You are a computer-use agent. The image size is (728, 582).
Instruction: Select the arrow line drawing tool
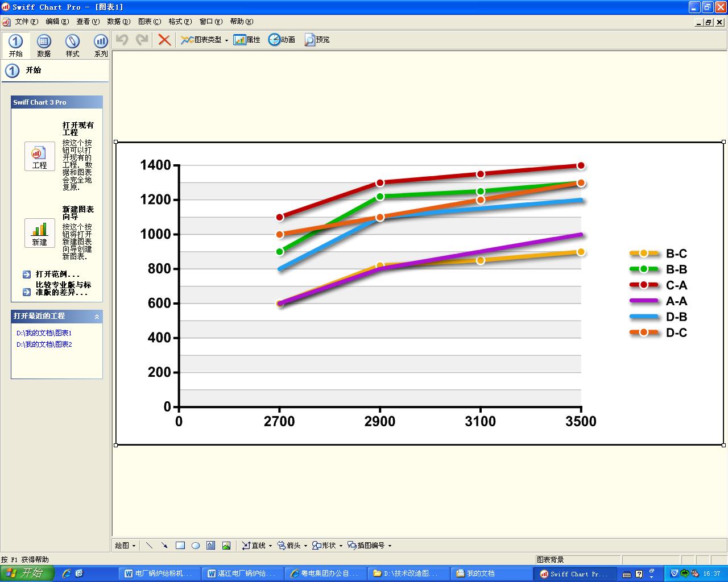tap(164, 546)
